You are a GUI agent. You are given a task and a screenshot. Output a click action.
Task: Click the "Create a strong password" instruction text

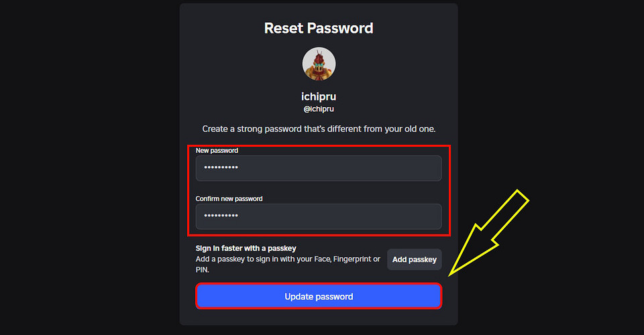click(x=319, y=128)
